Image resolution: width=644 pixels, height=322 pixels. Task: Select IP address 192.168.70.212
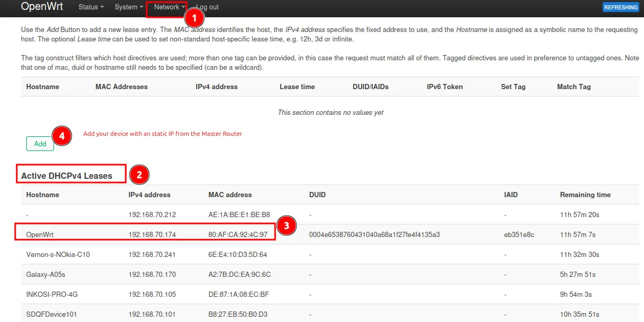click(x=152, y=214)
